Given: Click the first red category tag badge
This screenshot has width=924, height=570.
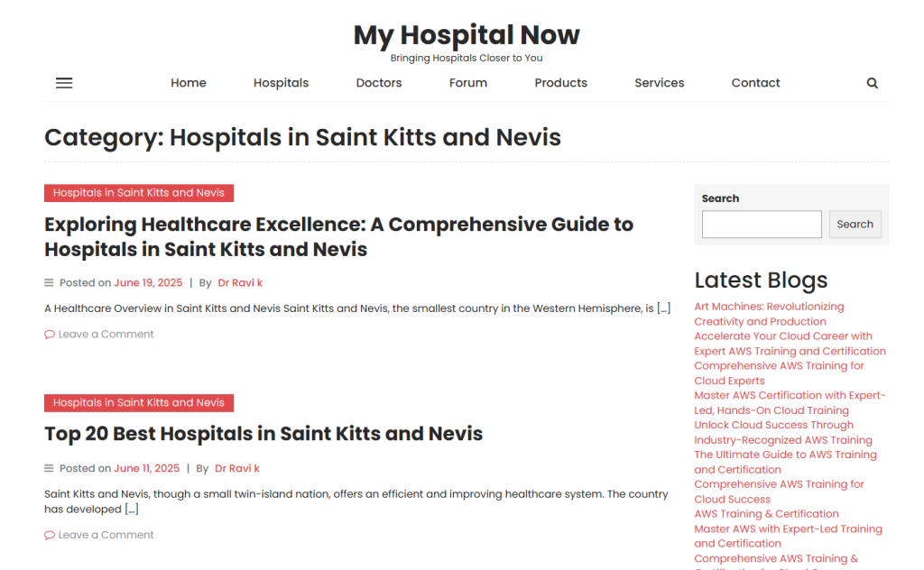Looking at the screenshot, I should (x=139, y=193).
